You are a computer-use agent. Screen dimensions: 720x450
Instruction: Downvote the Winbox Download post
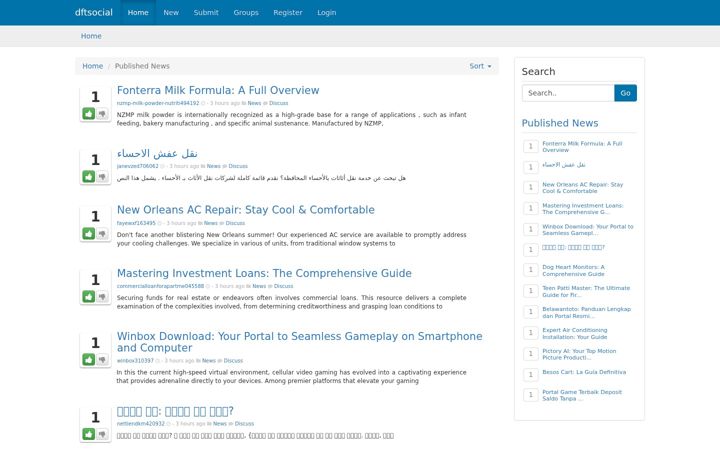click(102, 360)
